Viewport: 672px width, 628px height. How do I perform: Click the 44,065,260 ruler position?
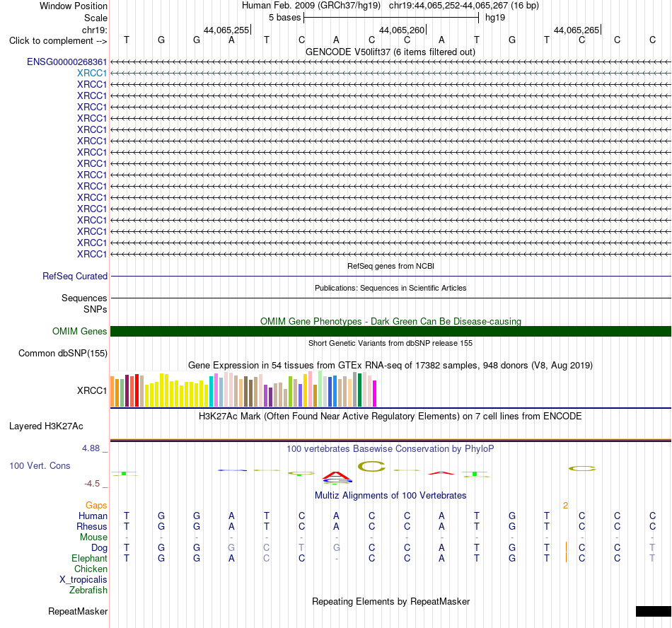click(x=401, y=30)
